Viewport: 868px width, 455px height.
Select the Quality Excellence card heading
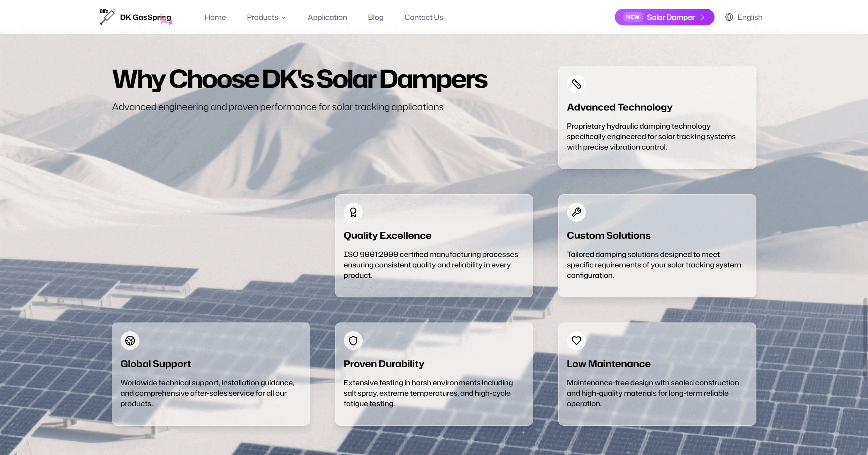[387, 236]
